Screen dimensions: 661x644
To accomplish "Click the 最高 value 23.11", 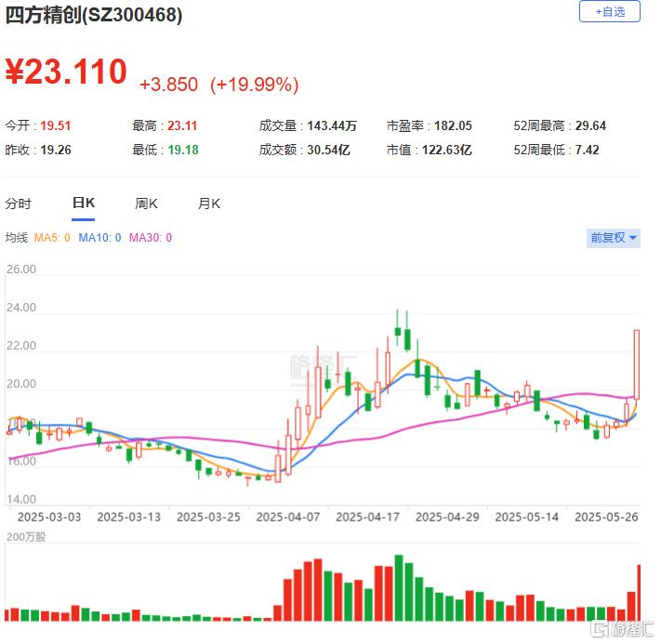I will [x=182, y=125].
